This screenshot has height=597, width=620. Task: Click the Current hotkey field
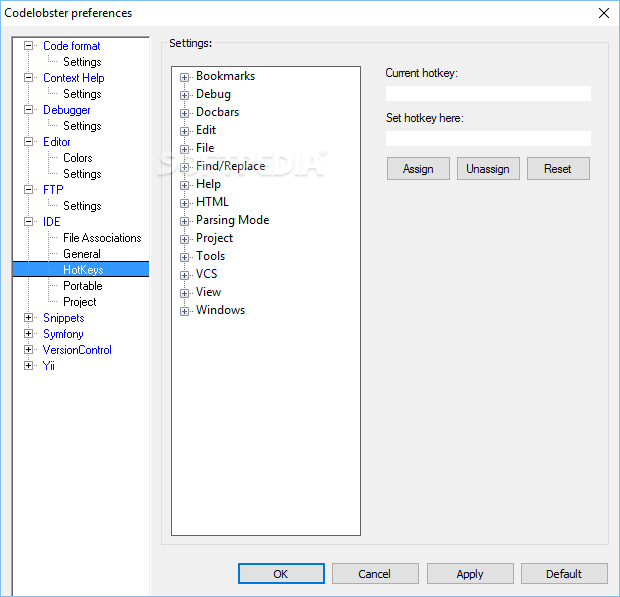[488, 94]
